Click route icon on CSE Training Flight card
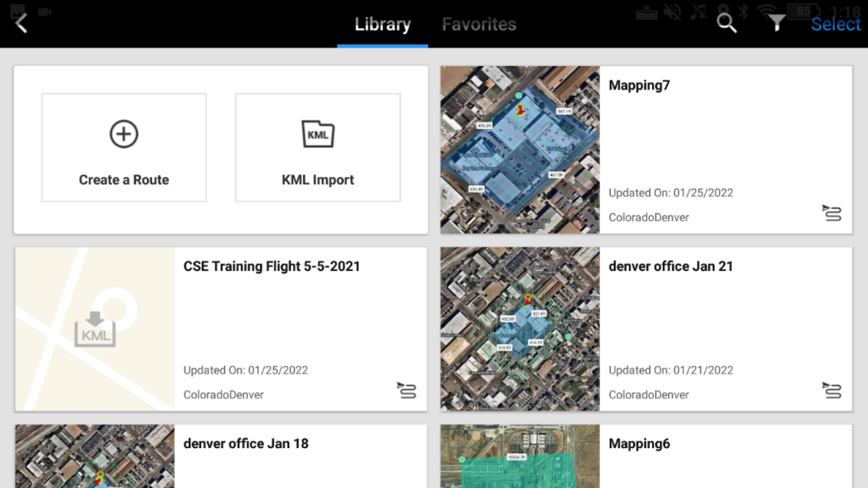Screen dimensions: 868x488 pos(406,391)
